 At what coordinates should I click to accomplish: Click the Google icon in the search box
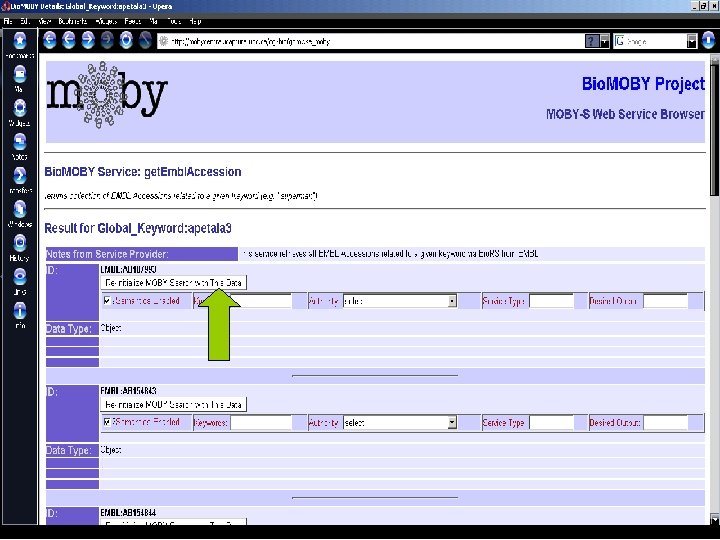pyautogui.click(x=619, y=41)
